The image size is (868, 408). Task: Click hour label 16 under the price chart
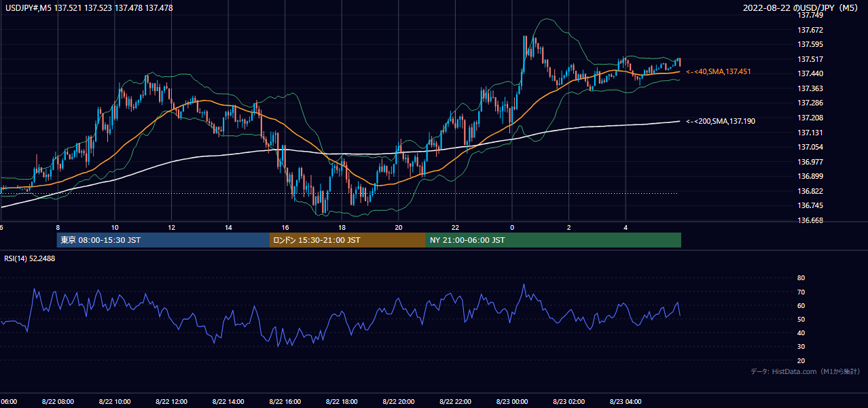(x=285, y=227)
